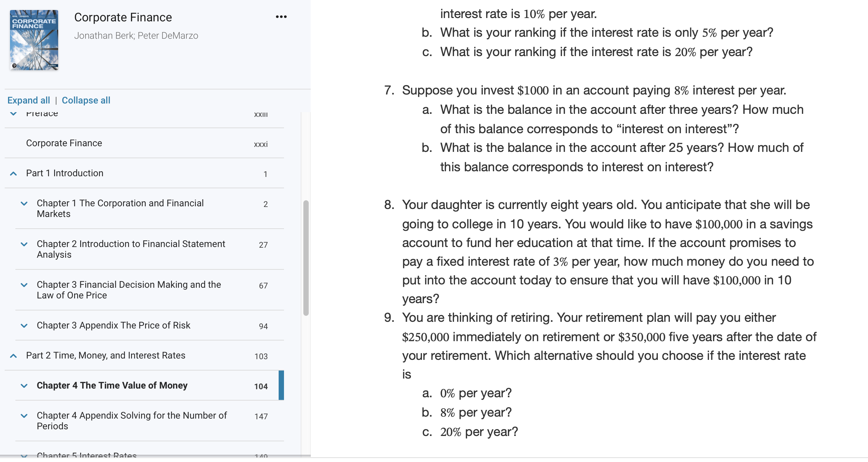Image resolution: width=868 pixels, height=462 pixels.
Task: Collapse Part 1 Introduction section
Action: 13,174
